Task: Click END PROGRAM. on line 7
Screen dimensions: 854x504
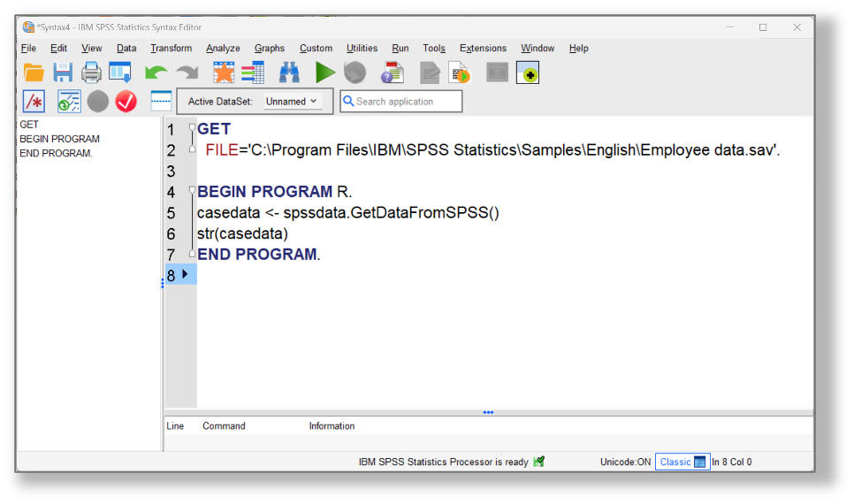Action: (x=259, y=254)
